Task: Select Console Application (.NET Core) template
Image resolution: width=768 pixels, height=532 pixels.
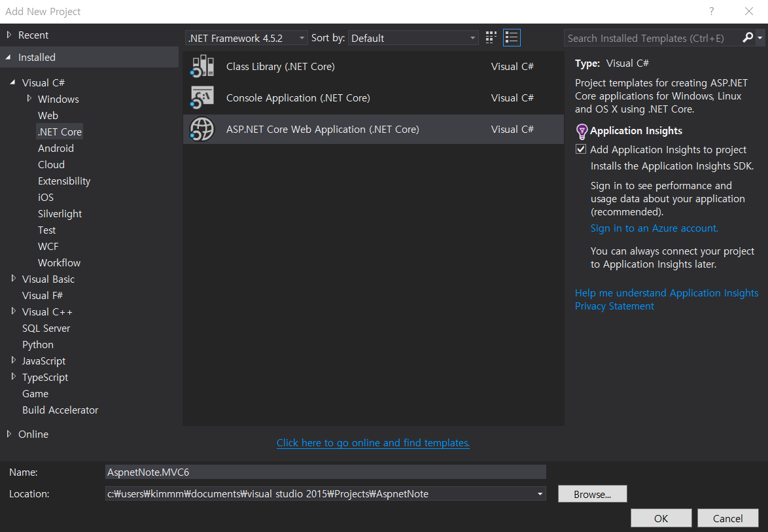Action: click(374, 98)
